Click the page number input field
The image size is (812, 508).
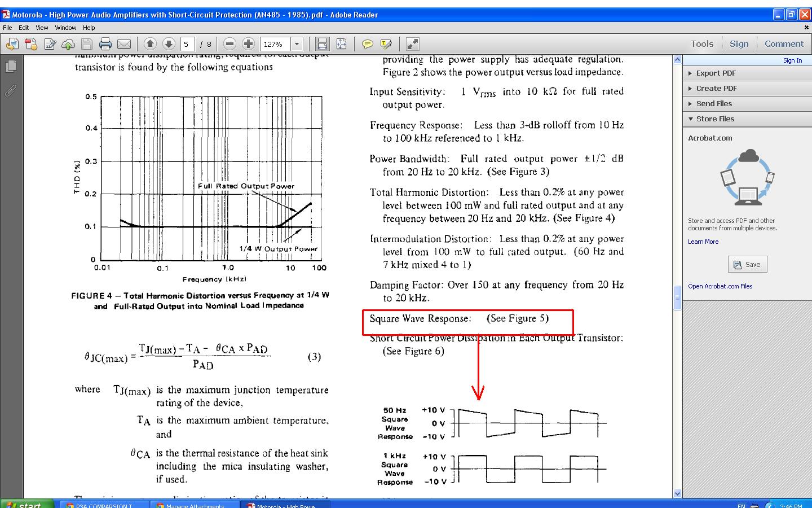click(188, 44)
